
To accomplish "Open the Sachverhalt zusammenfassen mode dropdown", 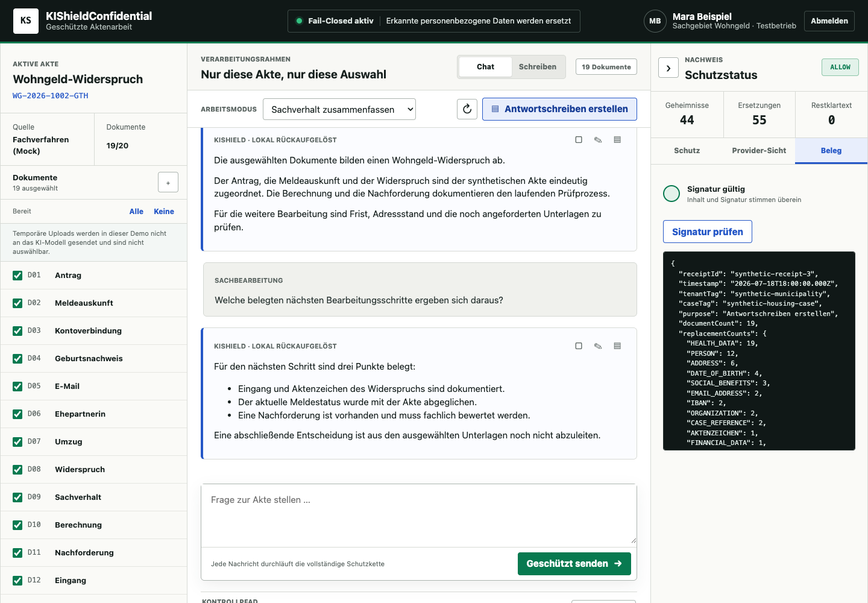I will coord(339,109).
